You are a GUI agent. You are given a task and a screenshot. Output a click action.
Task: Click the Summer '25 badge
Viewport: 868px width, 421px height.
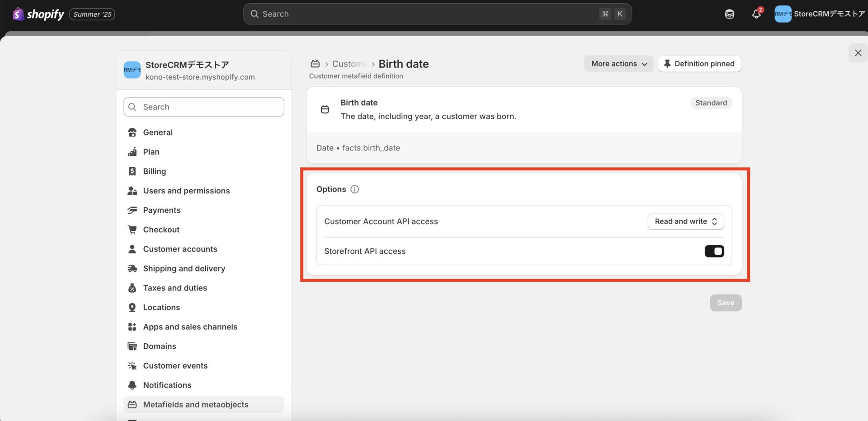click(92, 14)
